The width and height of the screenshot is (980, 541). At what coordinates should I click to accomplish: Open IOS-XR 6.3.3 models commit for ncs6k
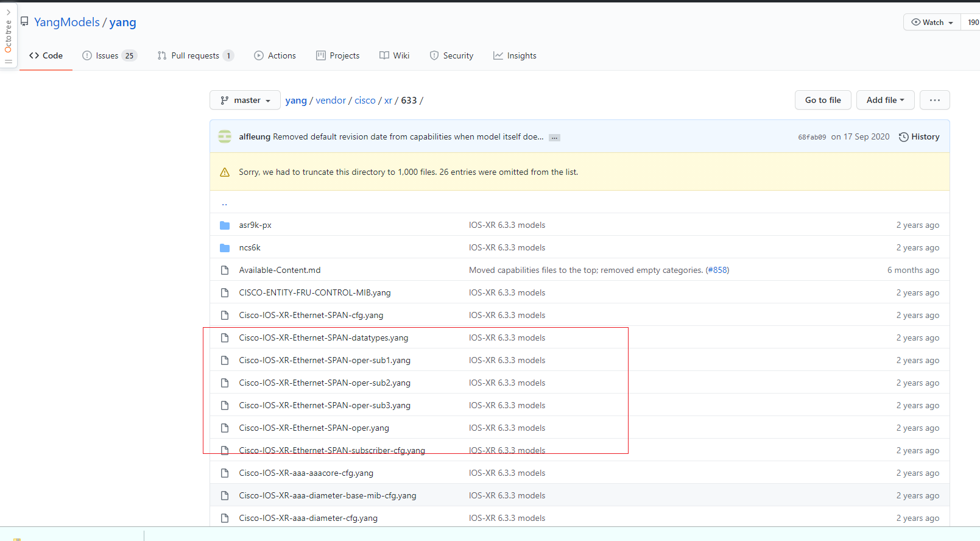click(x=507, y=247)
